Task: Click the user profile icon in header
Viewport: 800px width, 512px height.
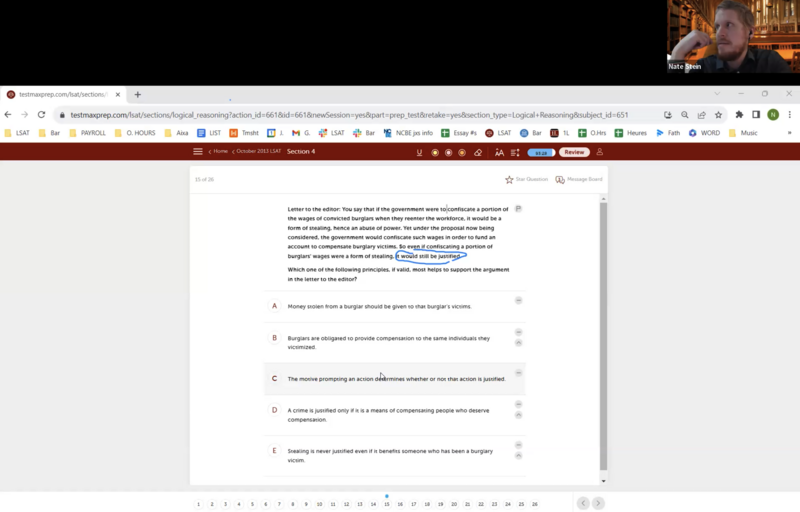Action: coord(600,152)
